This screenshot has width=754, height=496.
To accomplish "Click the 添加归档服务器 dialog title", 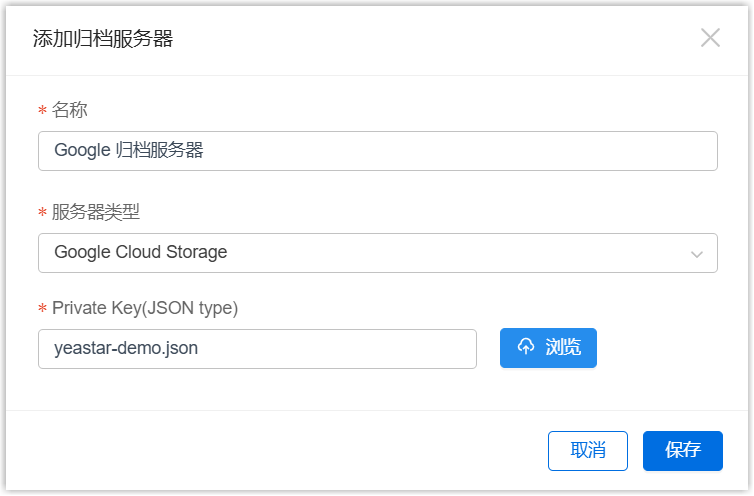I will (103, 39).
